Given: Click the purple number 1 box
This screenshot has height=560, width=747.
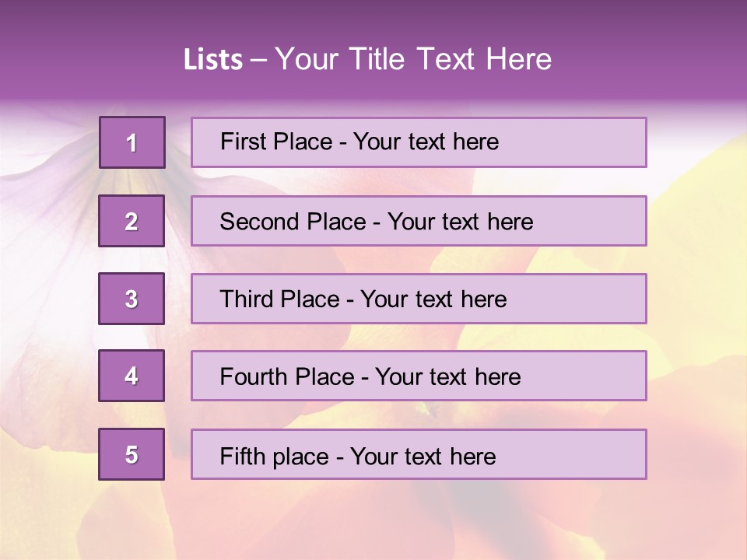Looking at the screenshot, I should (132, 142).
